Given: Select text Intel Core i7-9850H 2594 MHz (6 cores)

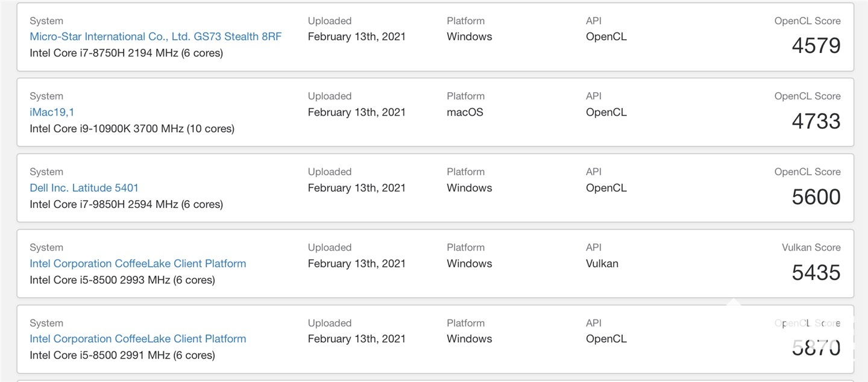Looking at the screenshot, I should [126, 204].
